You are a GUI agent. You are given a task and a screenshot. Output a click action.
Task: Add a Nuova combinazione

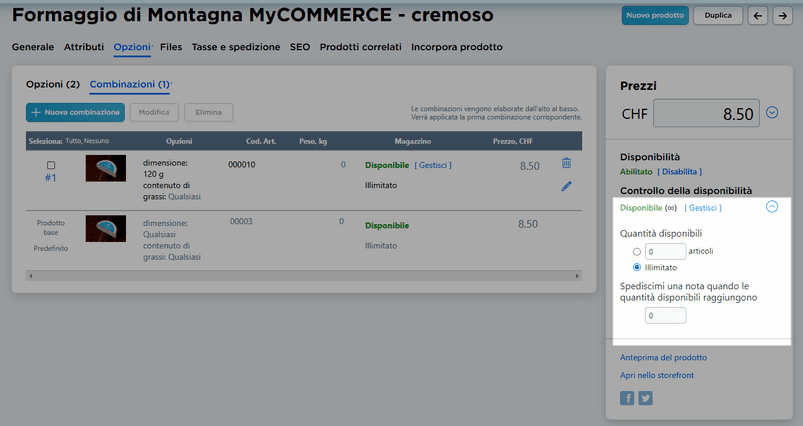(x=75, y=112)
